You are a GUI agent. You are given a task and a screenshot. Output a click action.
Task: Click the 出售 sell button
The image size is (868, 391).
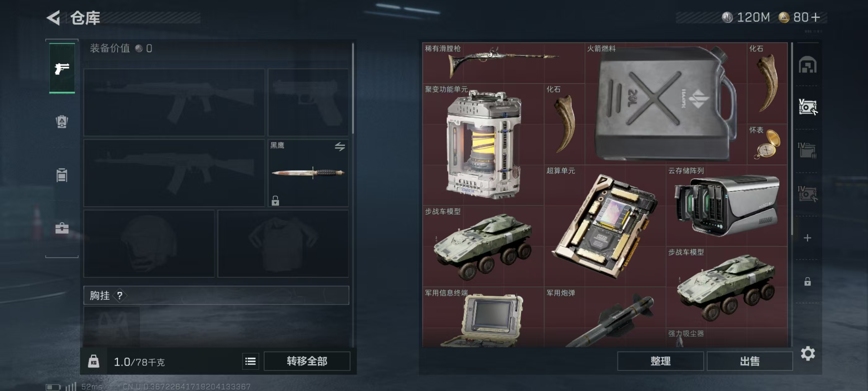pyautogui.click(x=749, y=361)
